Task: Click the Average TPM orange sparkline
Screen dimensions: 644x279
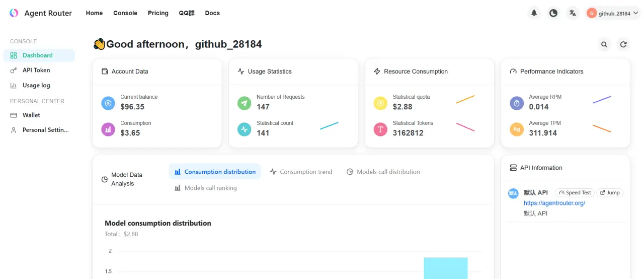Action: coord(602,128)
